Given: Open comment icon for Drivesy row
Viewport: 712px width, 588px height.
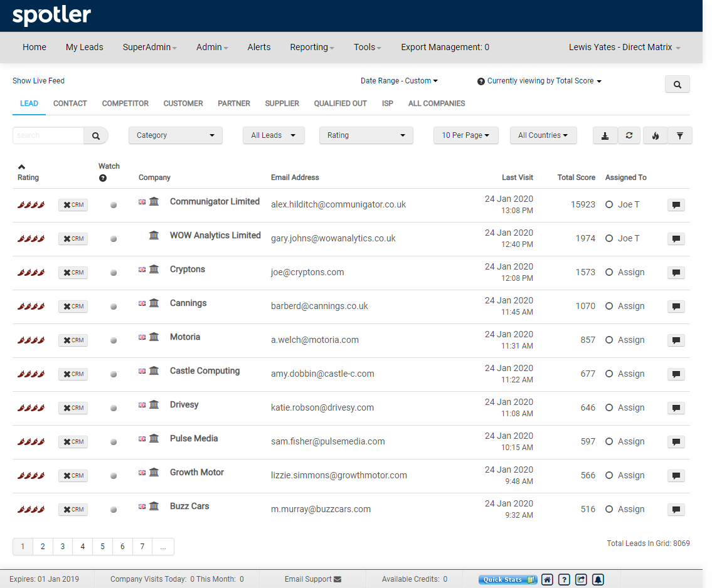Looking at the screenshot, I should tap(676, 408).
